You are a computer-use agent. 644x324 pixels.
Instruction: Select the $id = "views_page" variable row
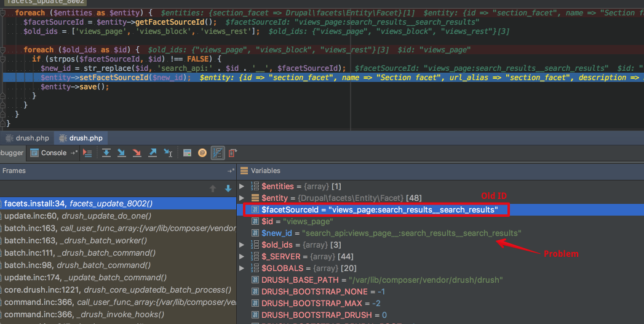click(x=440, y=221)
